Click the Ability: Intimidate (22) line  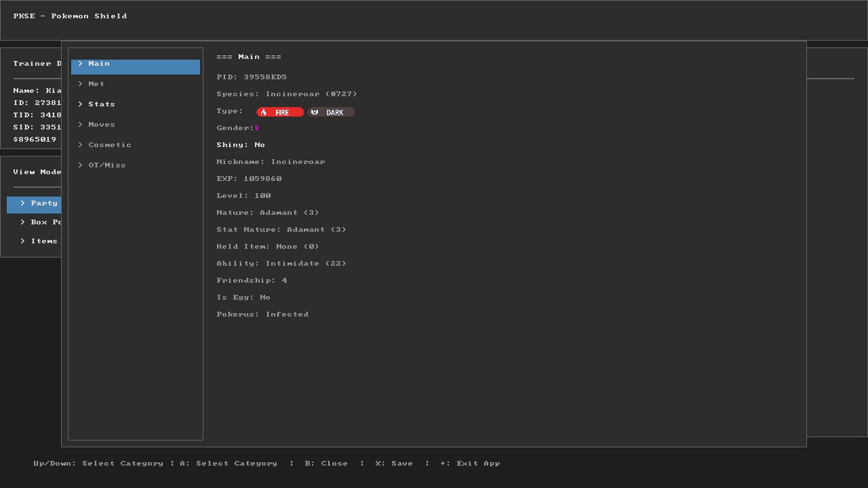pyautogui.click(x=281, y=264)
